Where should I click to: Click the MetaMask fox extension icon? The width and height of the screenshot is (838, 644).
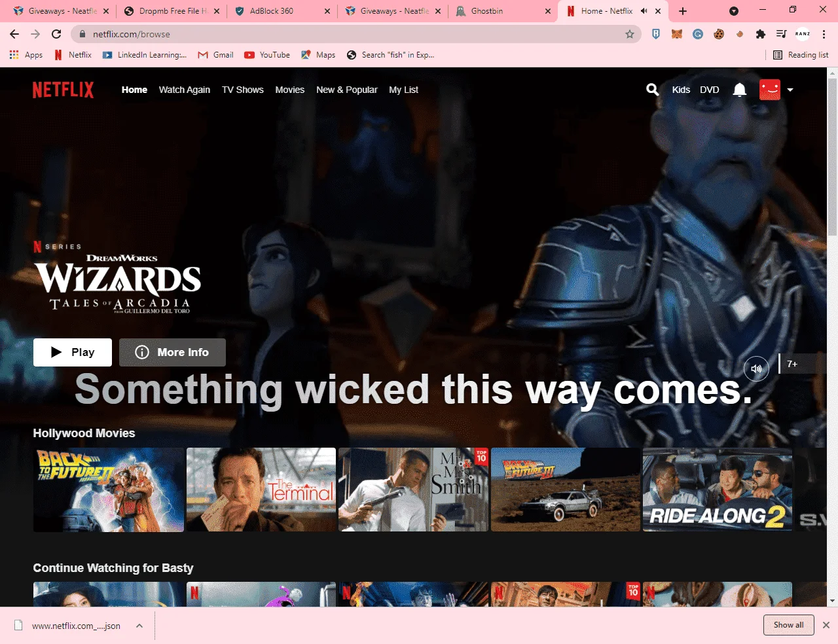pos(677,34)
